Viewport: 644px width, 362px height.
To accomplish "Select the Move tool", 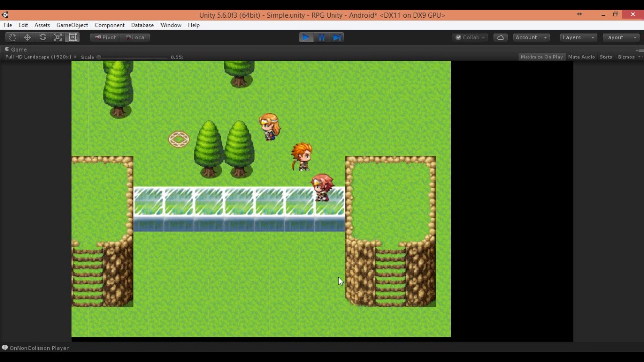I will click(x=27, y=37).
